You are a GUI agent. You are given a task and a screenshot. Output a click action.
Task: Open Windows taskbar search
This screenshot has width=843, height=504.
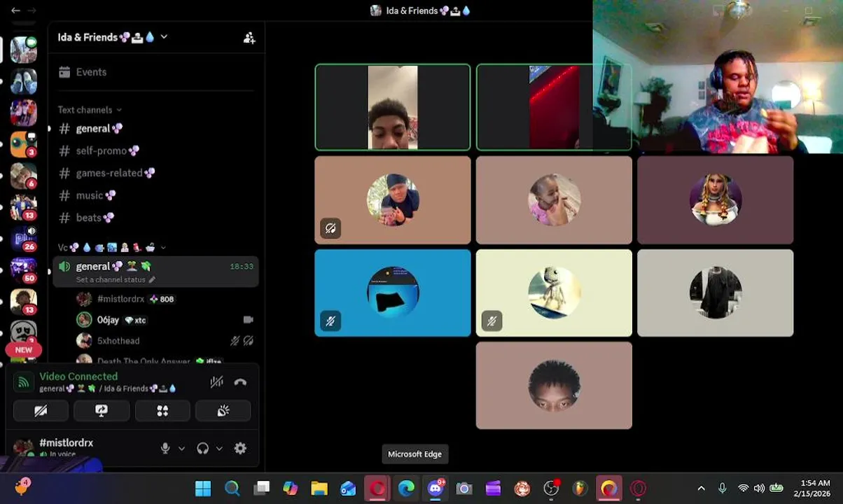[x=232, y=488]
